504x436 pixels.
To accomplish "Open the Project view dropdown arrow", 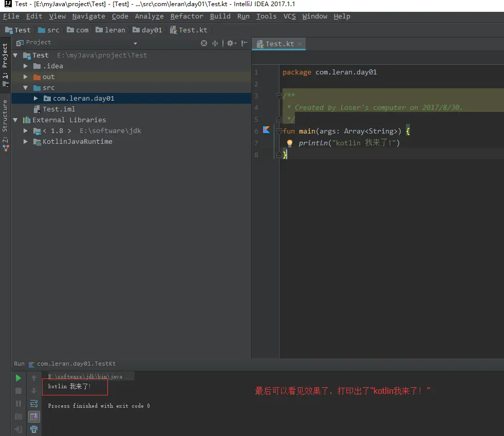I will [x=135, y=43].
